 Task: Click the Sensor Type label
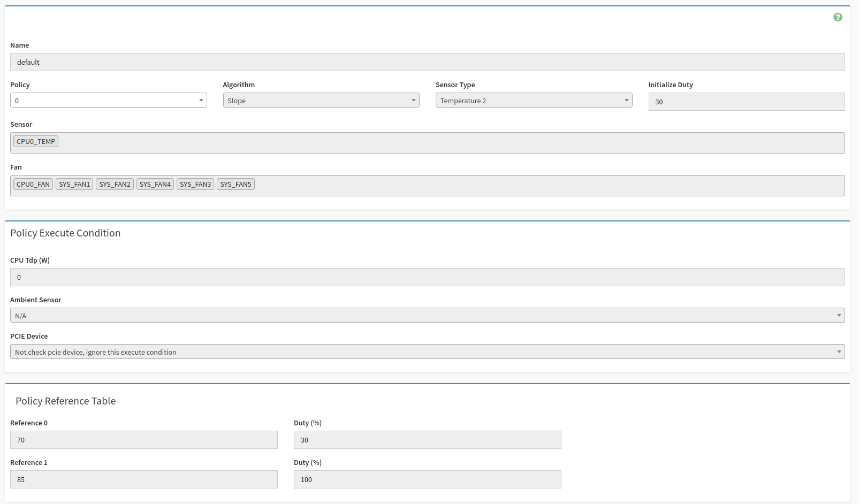455,85
